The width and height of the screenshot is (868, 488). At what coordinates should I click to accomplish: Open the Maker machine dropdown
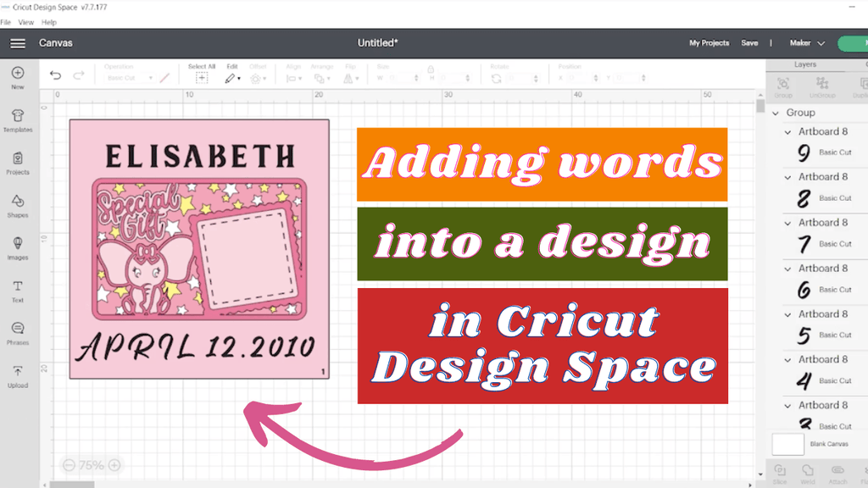coord(806,42)
